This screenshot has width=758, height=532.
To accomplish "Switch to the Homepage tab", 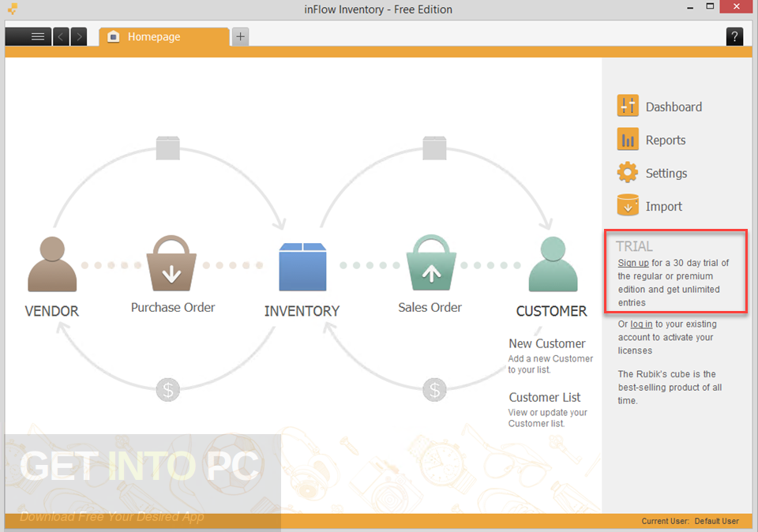I will point(164,37).
